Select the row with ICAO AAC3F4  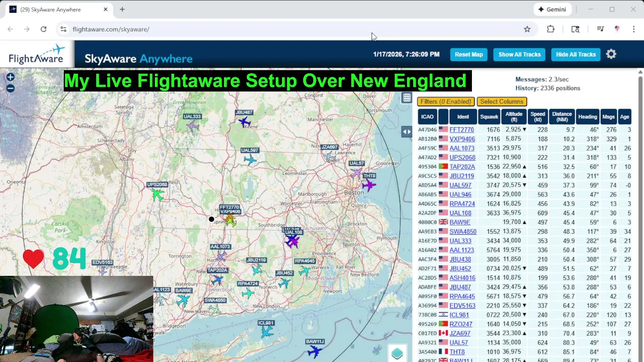coord(524,259)
